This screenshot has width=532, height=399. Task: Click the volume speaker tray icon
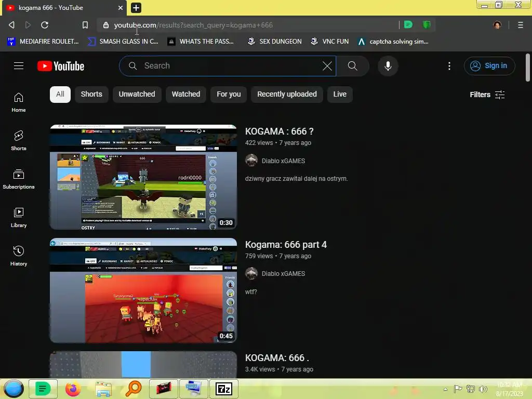tap(483, 389)
